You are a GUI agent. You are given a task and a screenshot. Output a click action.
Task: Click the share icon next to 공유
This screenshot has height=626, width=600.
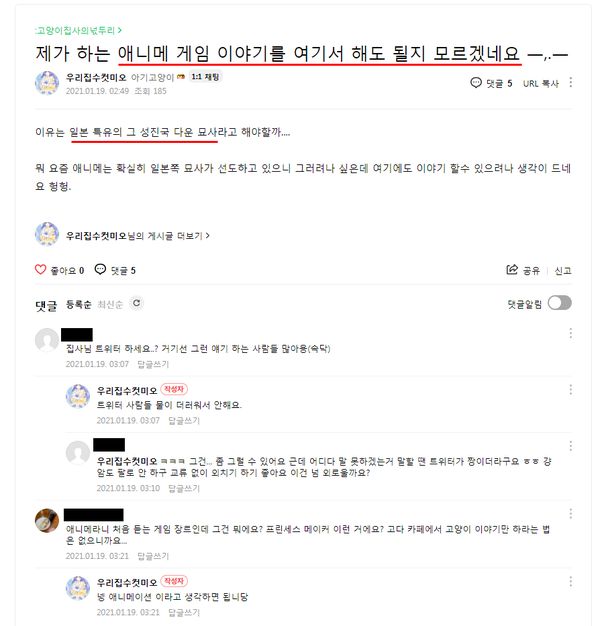pyautogui.click(x=512, y=269)
